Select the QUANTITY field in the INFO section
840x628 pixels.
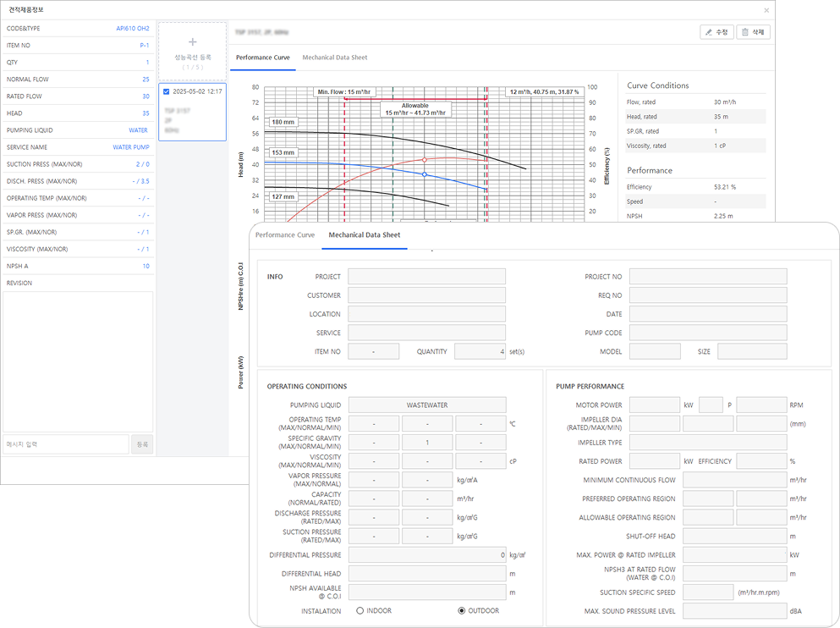[480, 351]
